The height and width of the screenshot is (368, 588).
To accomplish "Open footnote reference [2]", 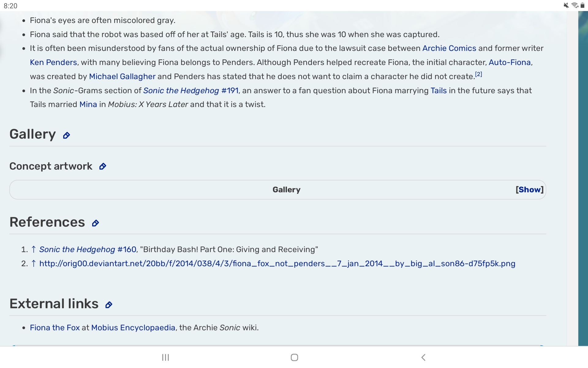I will coord(478,74).
